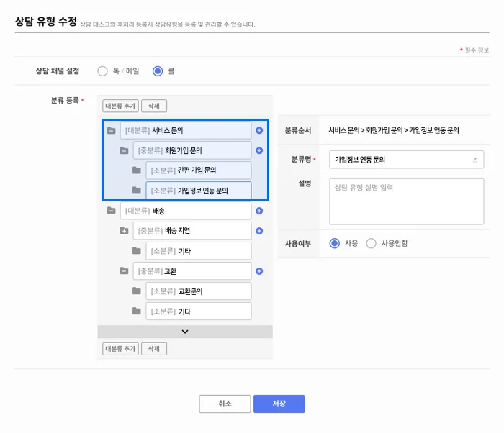Select the [대분류] 배송 row
This screenshot has width=504, height=433.
[x=186, y=211]
